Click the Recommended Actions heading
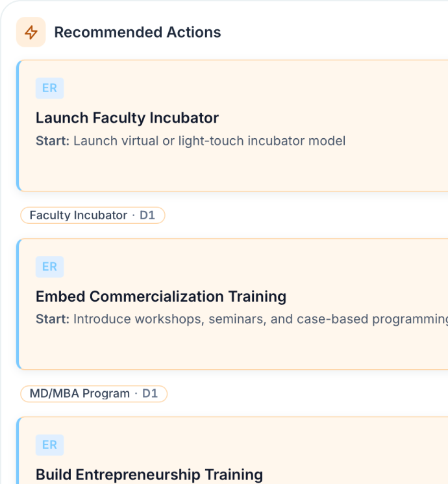The height and width of the screenshot is (484, 448). point(137,32)
